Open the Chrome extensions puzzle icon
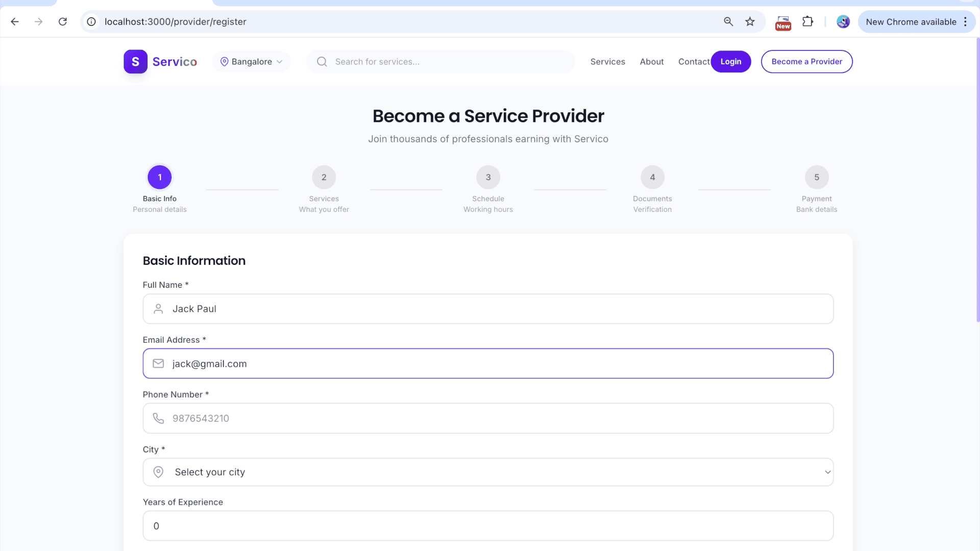Image resolution: width=980 pixels, height=551 pixels. [807, 21]
